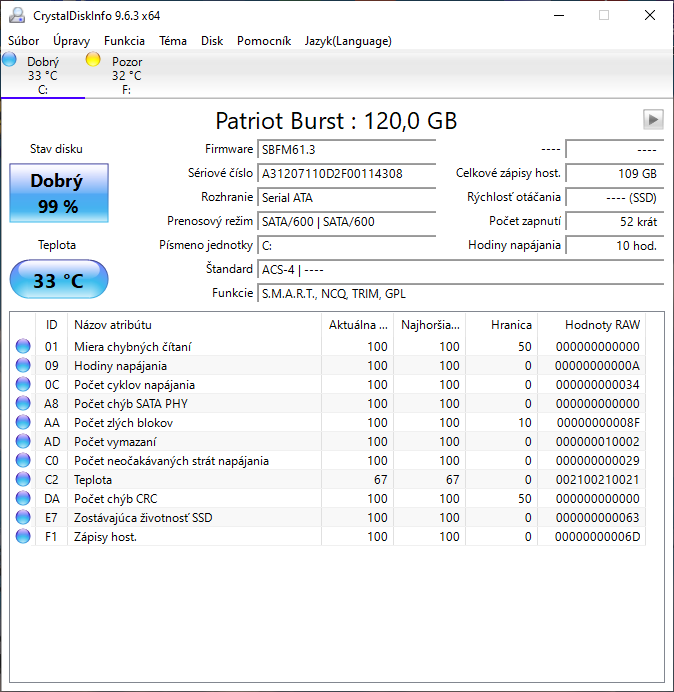
Task: Open the Jazyk(Language) menu
Action: 348,41
